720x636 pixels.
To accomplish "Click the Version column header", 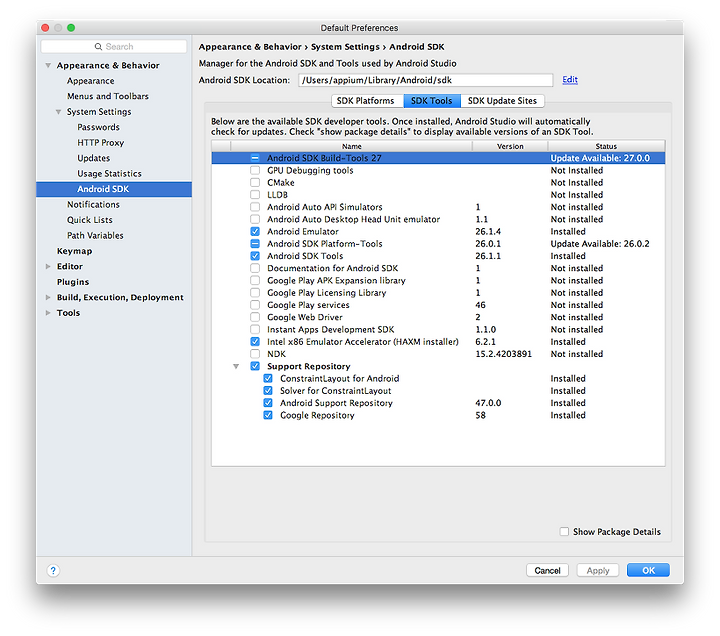I will point(510,146).
